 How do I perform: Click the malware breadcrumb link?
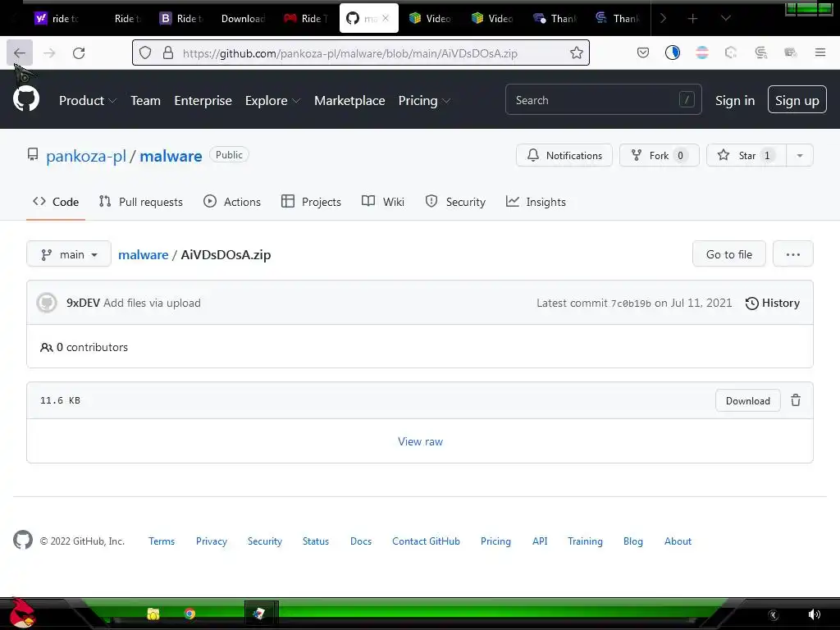point(143,254)
